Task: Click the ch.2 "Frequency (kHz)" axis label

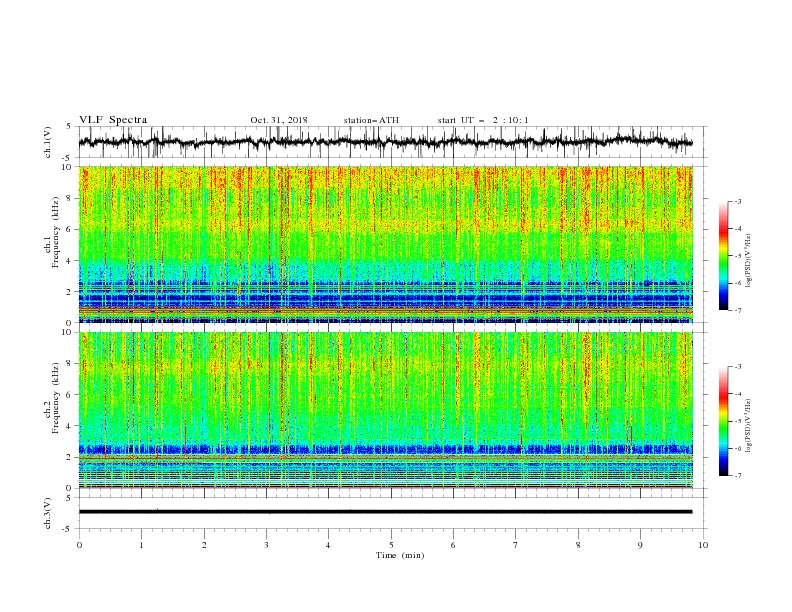Action: [x=56, y=398]
